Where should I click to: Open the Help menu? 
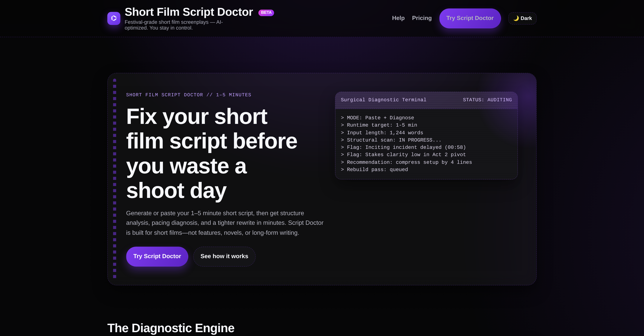pyautogui.click(x=398, y=18)
